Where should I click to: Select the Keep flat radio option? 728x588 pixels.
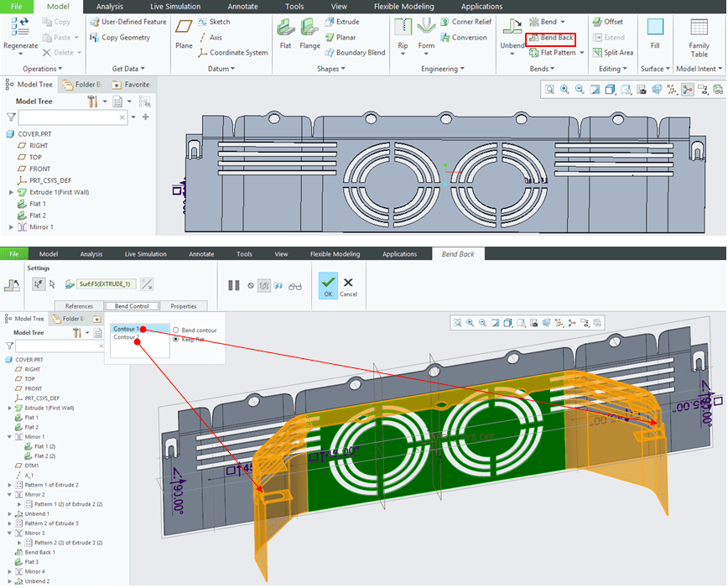pos(176,340)
